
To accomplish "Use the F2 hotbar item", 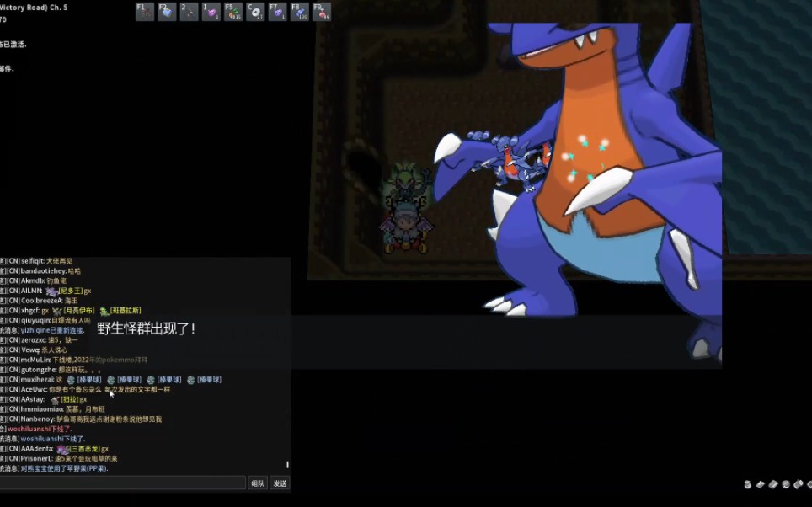I will [x=167, y=12].
